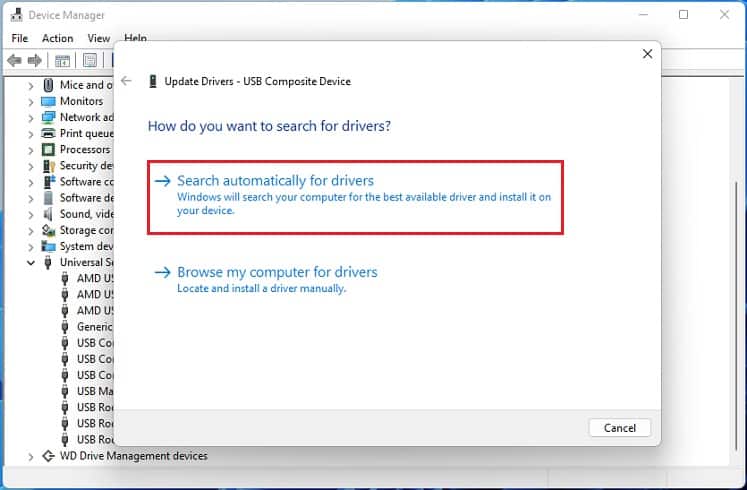Click the Universal Serial Bus category icon
This screenshot has width=747, height=490.
[48, 262]
